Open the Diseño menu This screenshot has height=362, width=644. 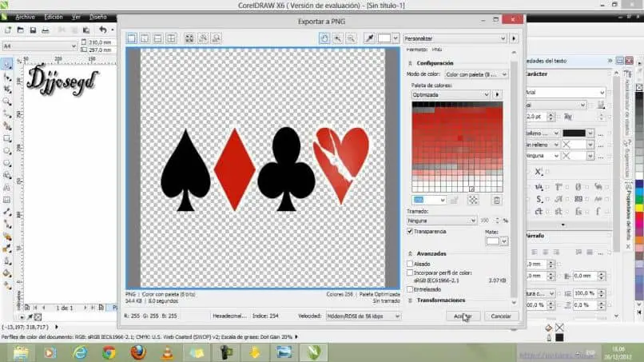[x=97, y=18]
